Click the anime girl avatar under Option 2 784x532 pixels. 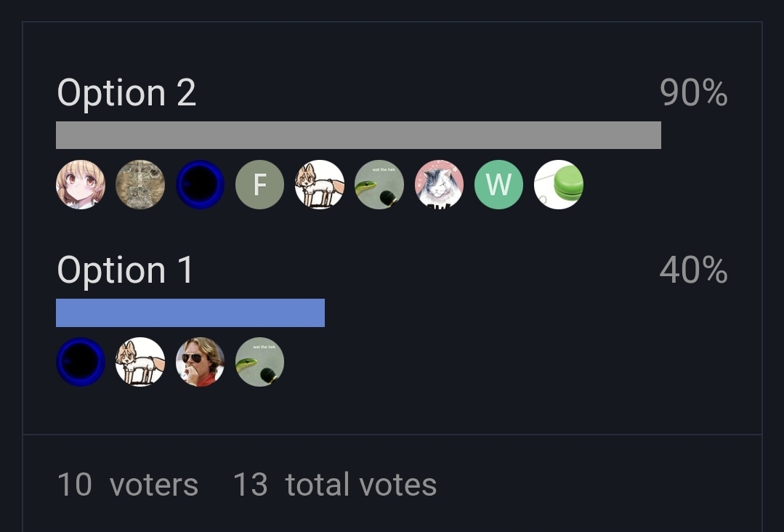pyautogui.click(x=81, y=185)
